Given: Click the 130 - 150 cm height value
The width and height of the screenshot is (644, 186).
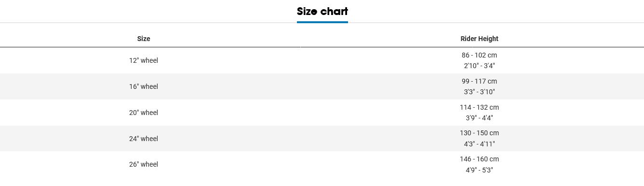Looking at the screenshot, I should point(479,133).
